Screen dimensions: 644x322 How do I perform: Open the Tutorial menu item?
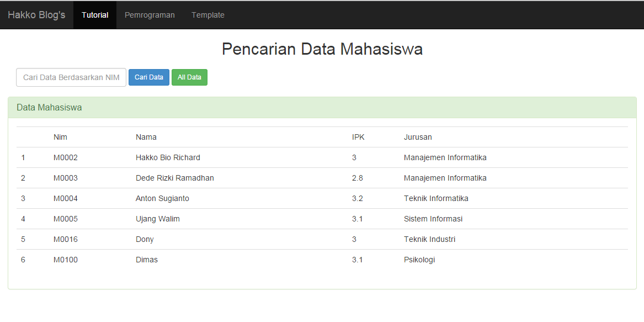pyautogui.click(x=94, y=15)
